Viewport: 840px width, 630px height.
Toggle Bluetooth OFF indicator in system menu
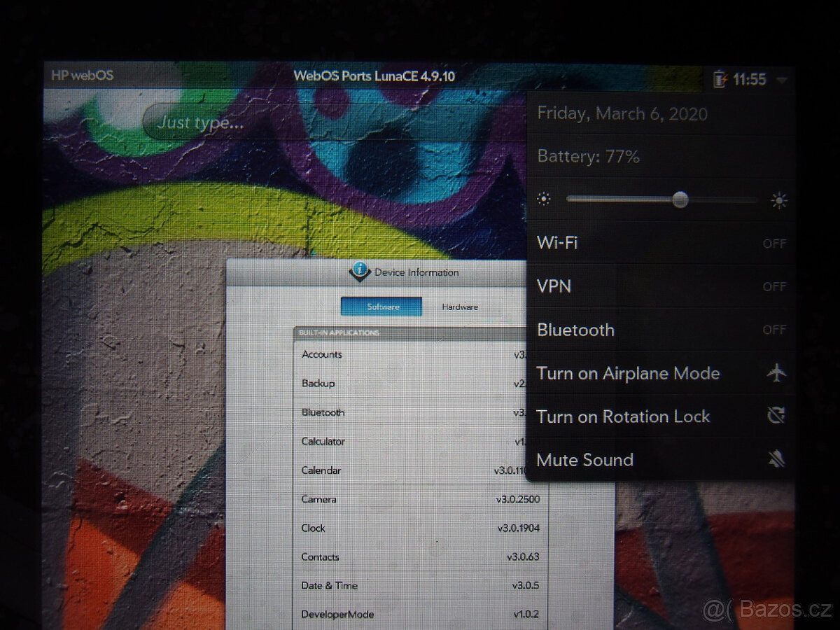tap(774, 330)
